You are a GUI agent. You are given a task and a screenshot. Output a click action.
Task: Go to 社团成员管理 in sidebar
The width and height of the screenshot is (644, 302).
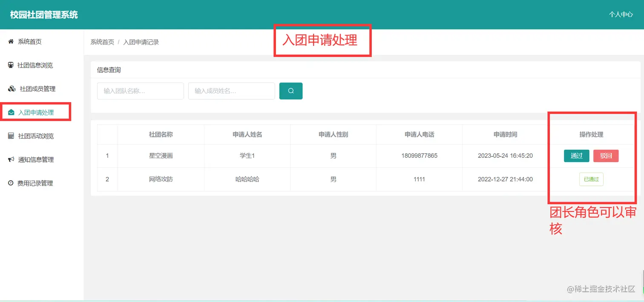(x=37, y=89)
